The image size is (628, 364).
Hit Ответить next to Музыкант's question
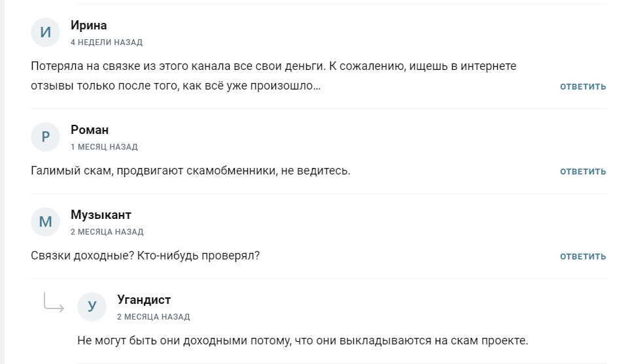pos(583,256)
